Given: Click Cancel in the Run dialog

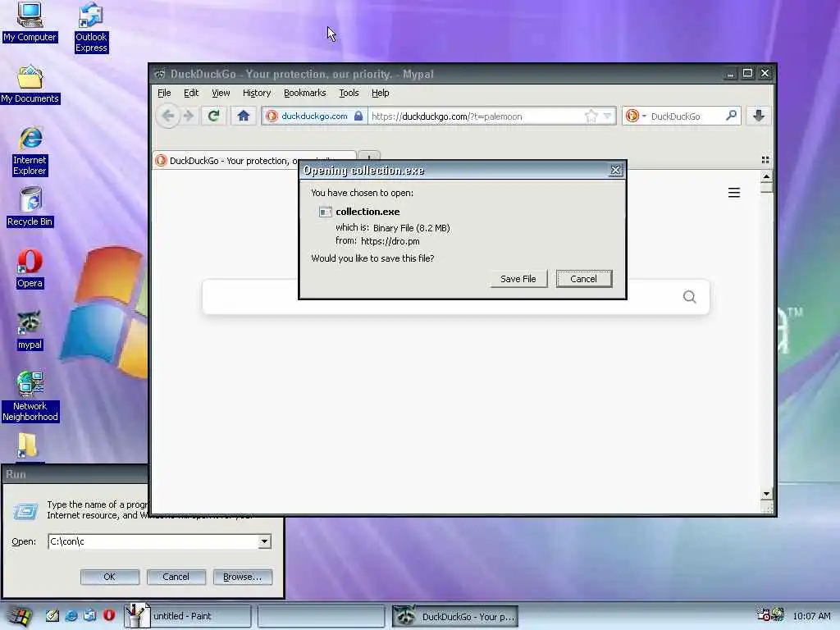Looking at the screenshot, I should point(176,577).
